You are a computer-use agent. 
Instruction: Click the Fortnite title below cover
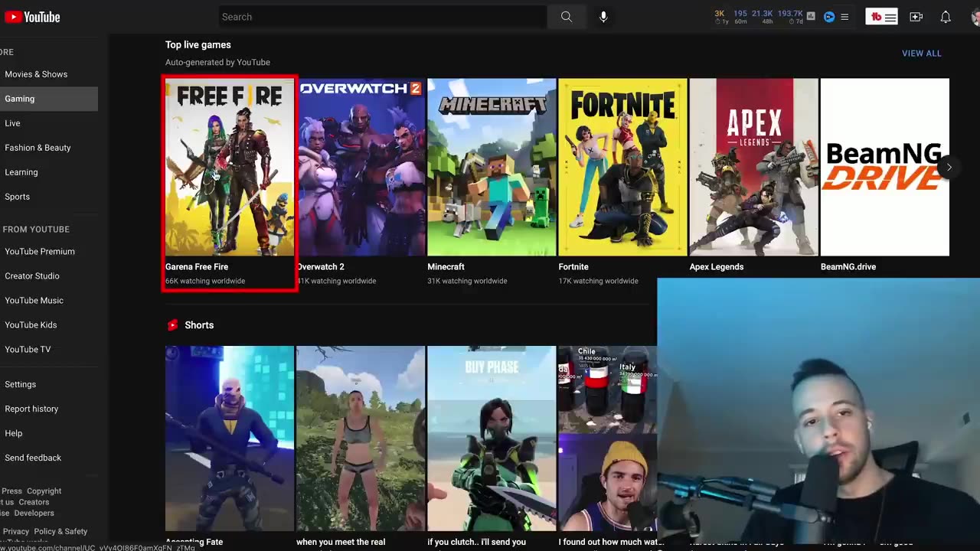coord(573,267)
